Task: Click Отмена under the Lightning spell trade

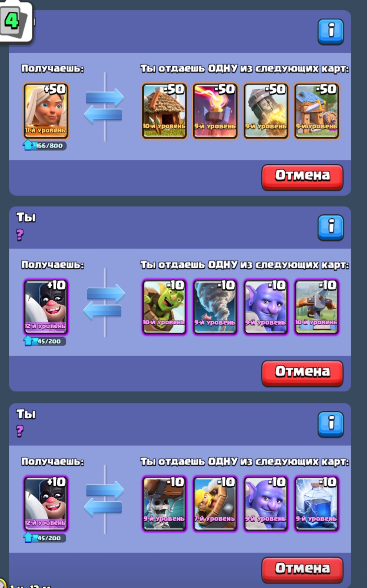Action: [x=302, y=570]
